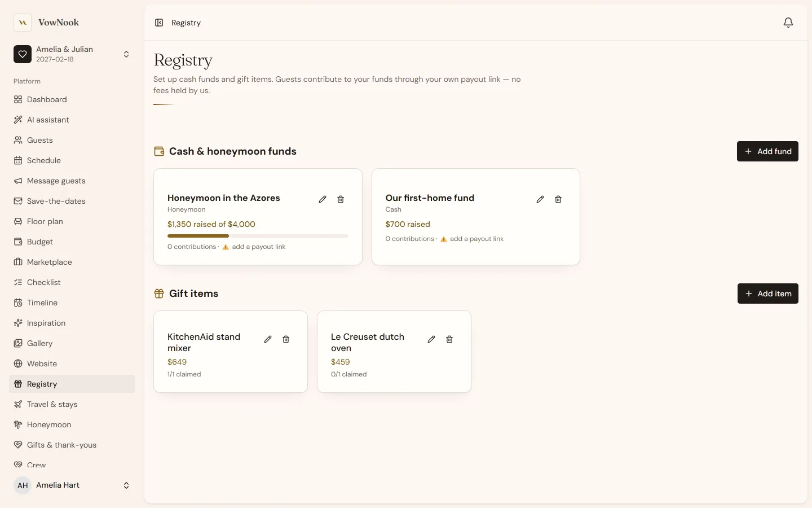This screenshot has width=812, height=508.
Task: Delete the Le Creuset dutch oven item
Action: 449,339
